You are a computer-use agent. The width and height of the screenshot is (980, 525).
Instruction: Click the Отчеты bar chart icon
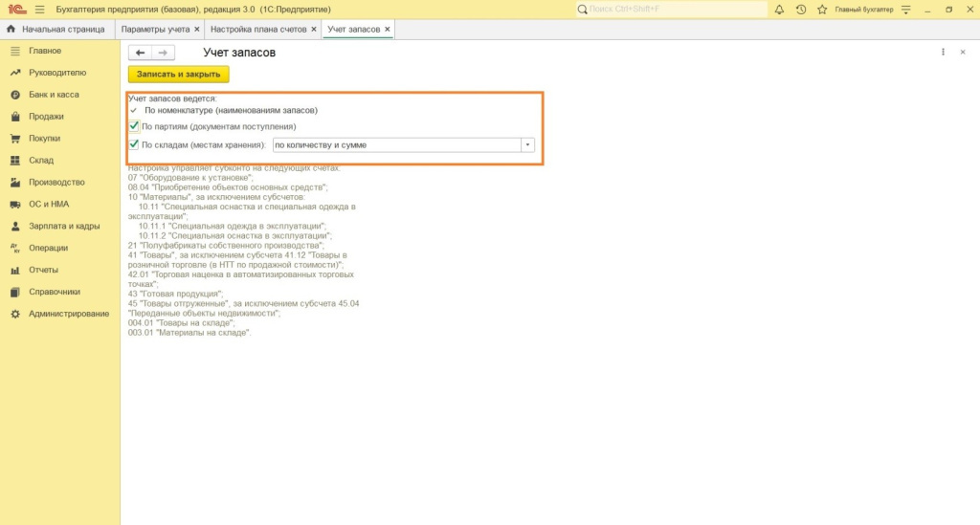tap(15, 270)
